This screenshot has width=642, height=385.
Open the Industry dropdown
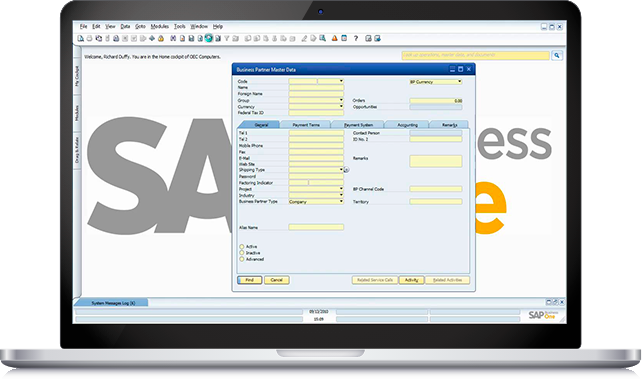click(341, 195)
